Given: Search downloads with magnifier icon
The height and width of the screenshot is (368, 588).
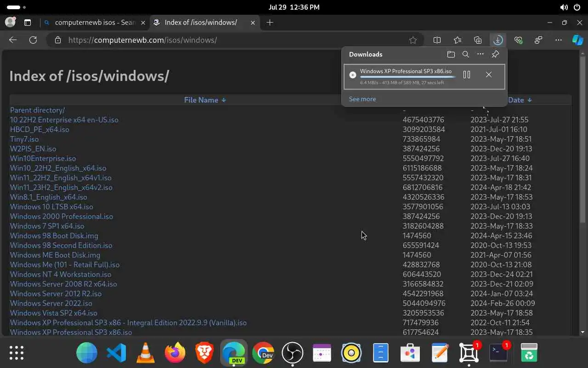Looking at the screenshot, I should 465,54.
